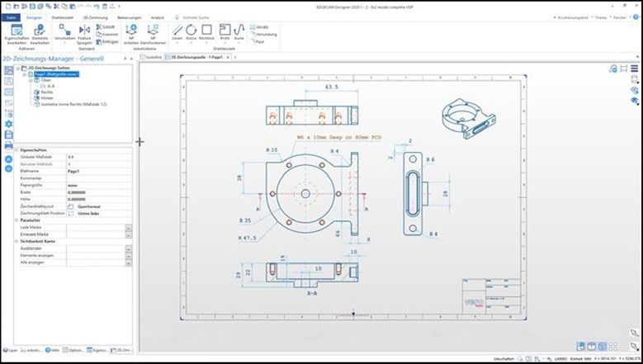Viewport: 643px width, 364px height.
Task: Switch to the Designer ribbon tab
Action: 34,17
